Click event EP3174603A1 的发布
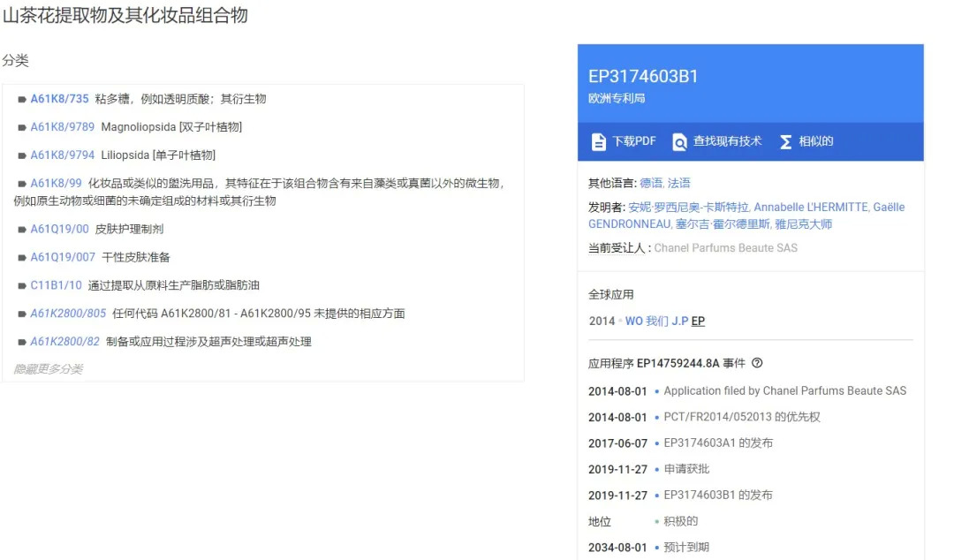This screenshot has height=560, width=954. pyautogui.click(x=718, y=443)
